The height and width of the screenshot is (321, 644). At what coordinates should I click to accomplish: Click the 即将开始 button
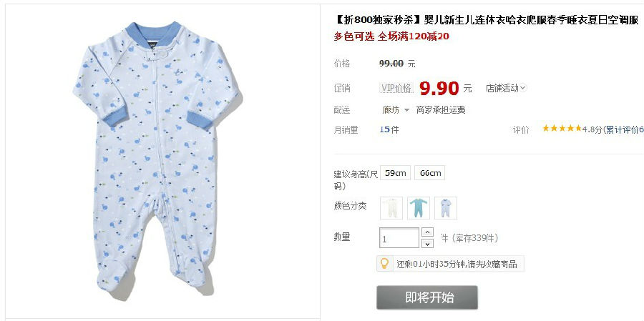tap(427, 297)
